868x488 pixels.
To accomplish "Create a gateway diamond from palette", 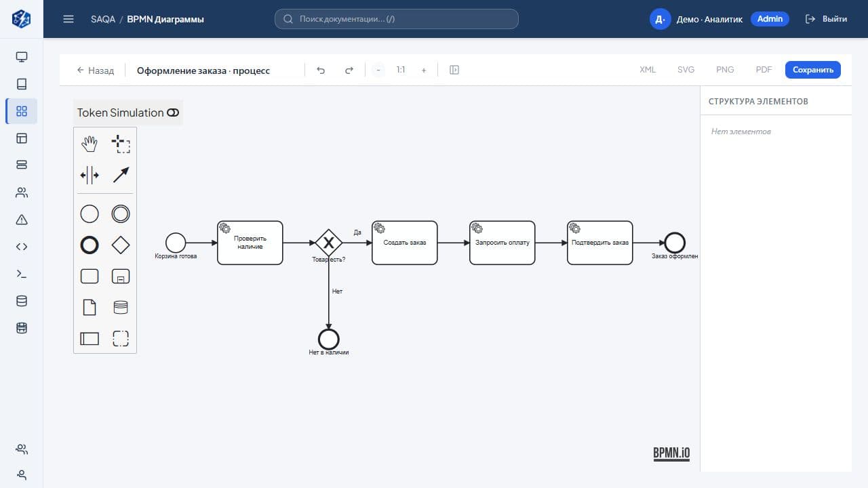I will [x=121, y=245].
